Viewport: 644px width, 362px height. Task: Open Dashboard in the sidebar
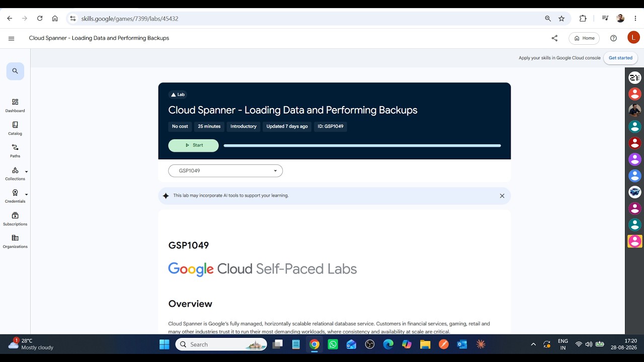(15, 106)
